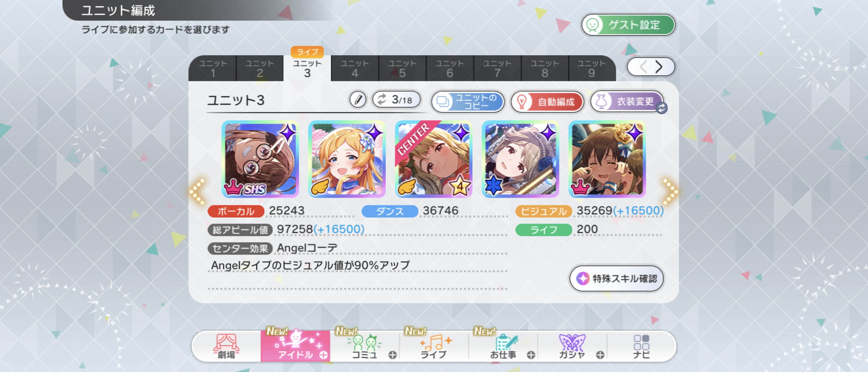
Task: Switch to the ユニット5 tab
Action: click(x=402, y=69)
